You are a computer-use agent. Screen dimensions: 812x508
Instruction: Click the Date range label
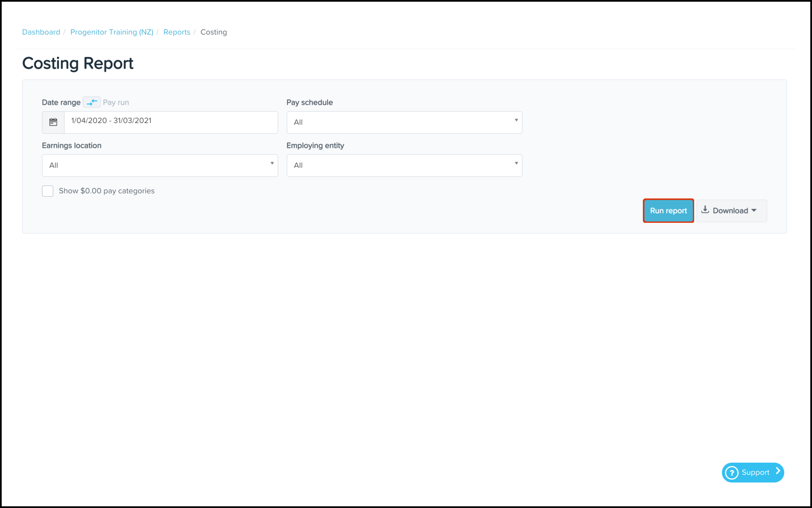[x=61, y=102]
